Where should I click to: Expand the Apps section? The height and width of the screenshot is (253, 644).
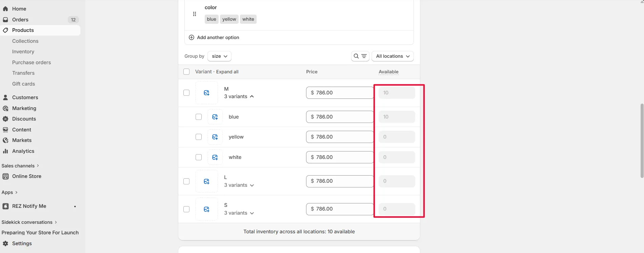tap(9, 192)
